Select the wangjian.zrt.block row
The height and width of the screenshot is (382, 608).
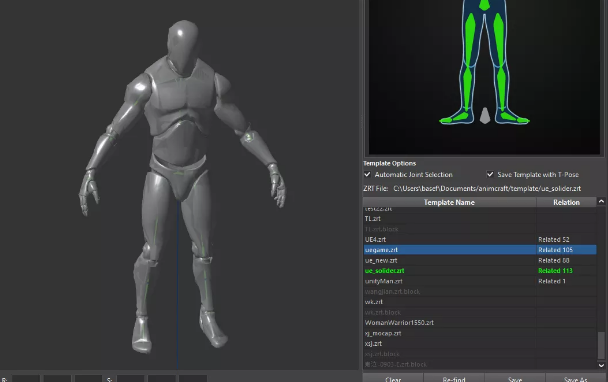coord(480,292)
